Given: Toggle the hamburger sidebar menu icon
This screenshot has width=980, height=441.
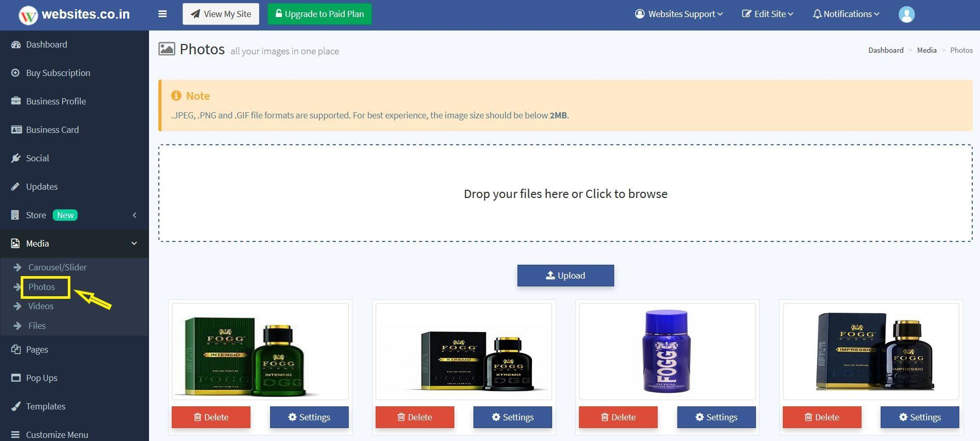Looking at the screenshot, I should [x=162, y=14].
